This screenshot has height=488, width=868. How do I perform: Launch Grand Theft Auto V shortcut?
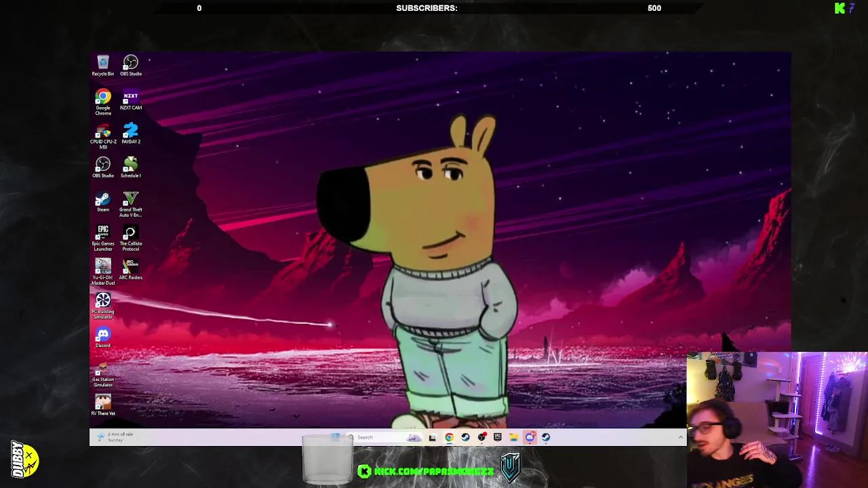[x=131, y=204]
